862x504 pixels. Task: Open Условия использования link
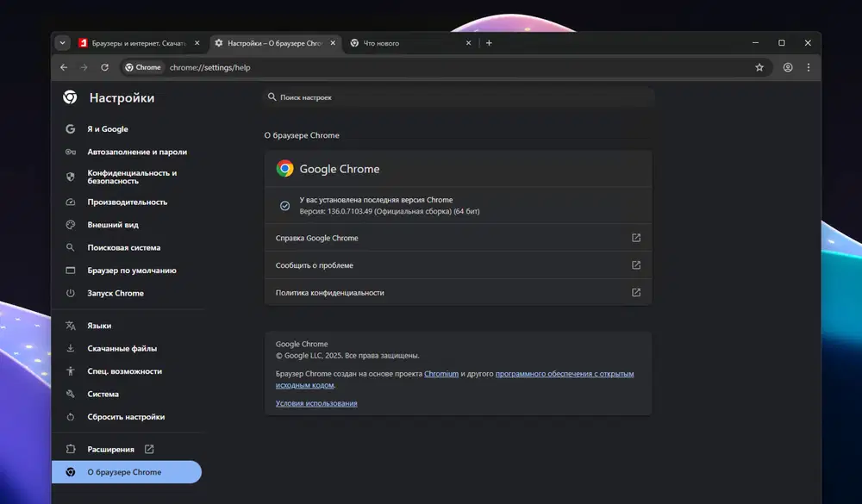[x=316, y=403]
